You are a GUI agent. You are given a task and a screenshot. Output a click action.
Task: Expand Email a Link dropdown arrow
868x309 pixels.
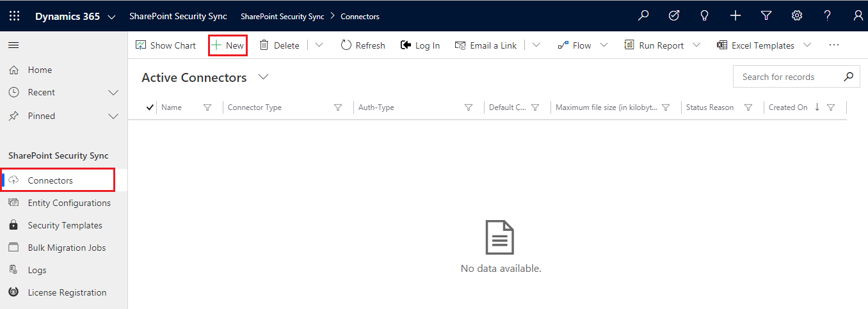pos(536,45)
